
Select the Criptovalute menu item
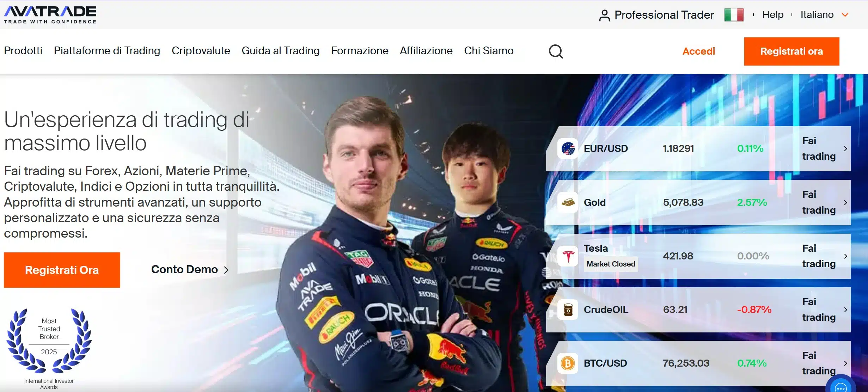[201, 51]
